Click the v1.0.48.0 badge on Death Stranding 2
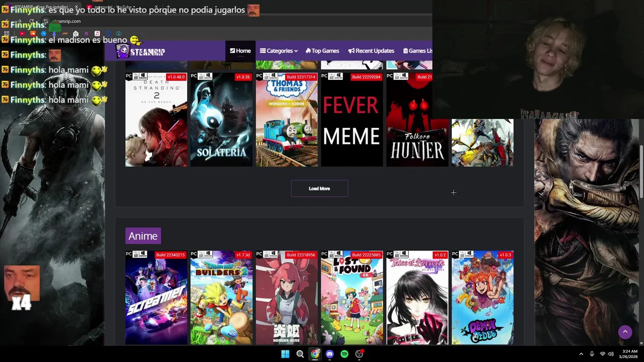This screenshot has width=644, height=362. (x=176, y=77)
